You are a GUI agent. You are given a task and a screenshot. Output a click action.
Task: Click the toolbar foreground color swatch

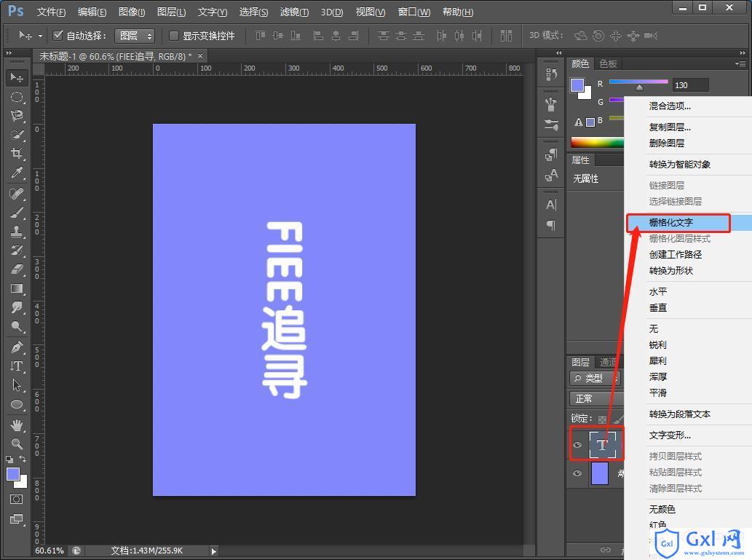13,474
